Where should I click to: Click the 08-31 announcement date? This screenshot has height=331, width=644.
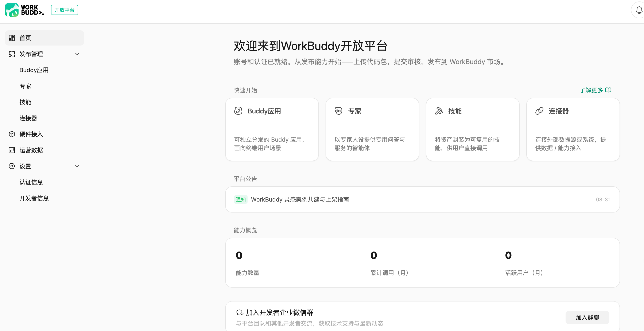(603, 199)
